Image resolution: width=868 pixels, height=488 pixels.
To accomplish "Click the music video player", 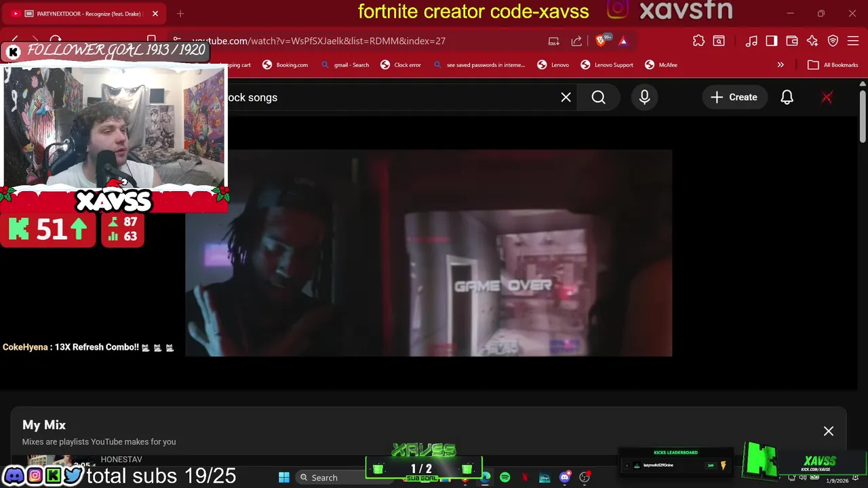I will (x=429, y=253).
